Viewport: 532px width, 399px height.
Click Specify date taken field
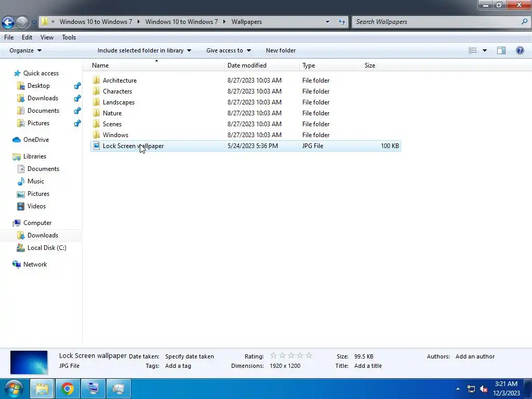[189, 356]
